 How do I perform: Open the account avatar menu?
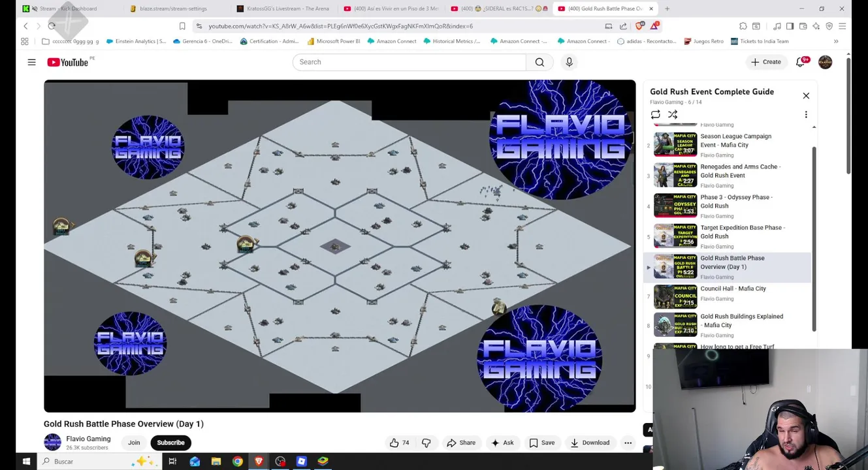[x=825, y=62]
